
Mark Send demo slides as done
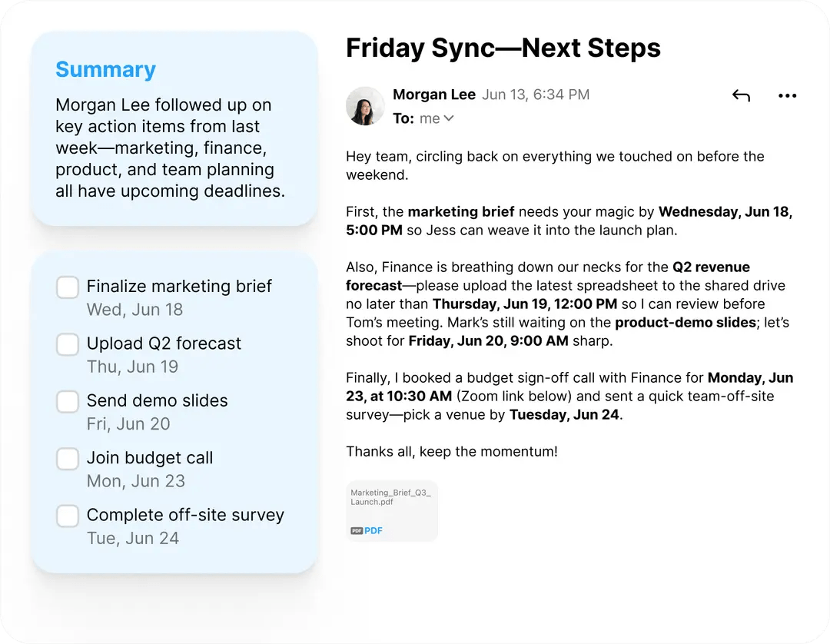68,401
